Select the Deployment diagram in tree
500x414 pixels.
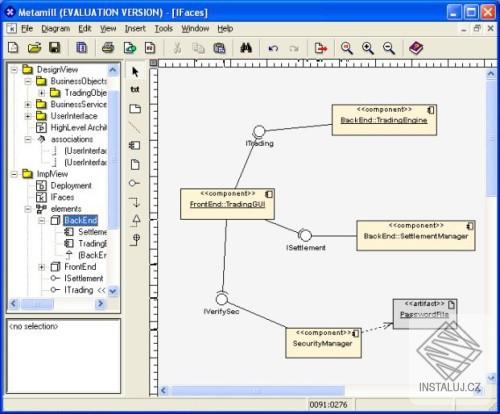coord(71,186)
